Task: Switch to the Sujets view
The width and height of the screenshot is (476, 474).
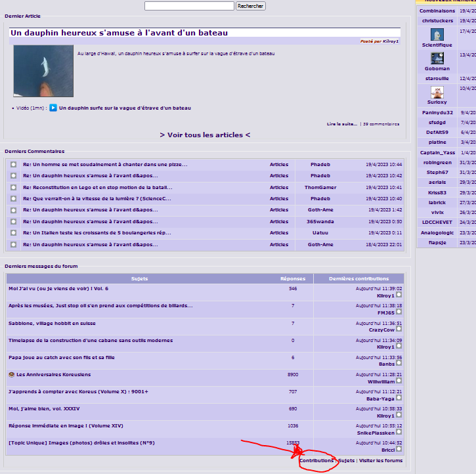Action: click(x=346, y=460)
